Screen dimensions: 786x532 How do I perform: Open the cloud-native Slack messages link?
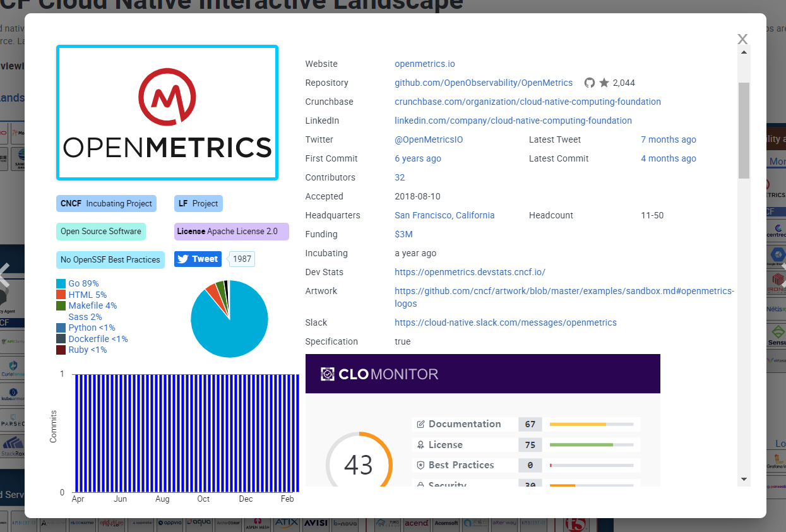coord(506,322)
